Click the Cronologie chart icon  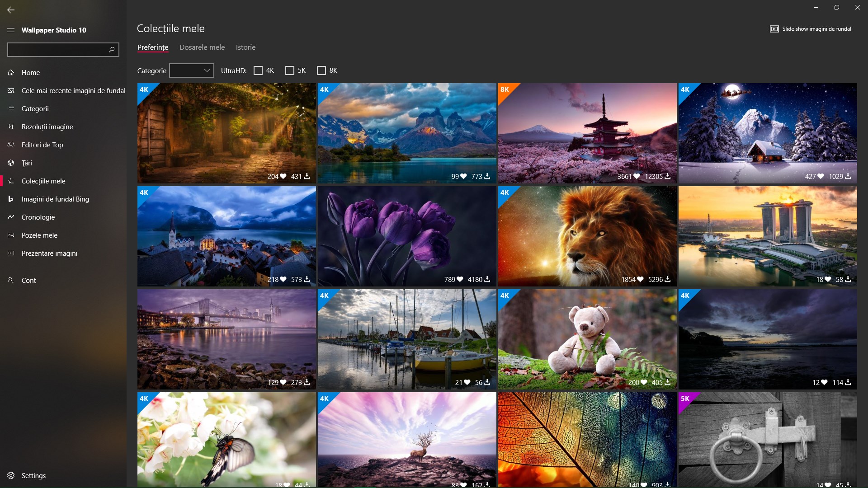(x=11, y=217)
